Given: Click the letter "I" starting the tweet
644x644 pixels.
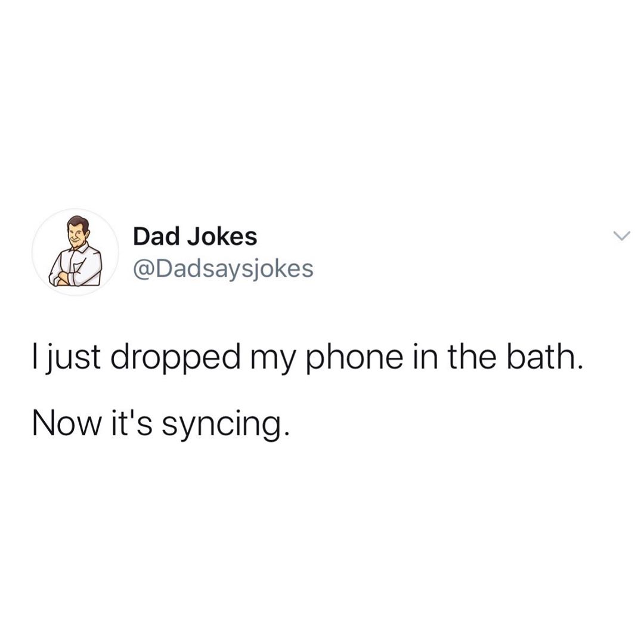Looking at the screenshot, I should 36,356.
